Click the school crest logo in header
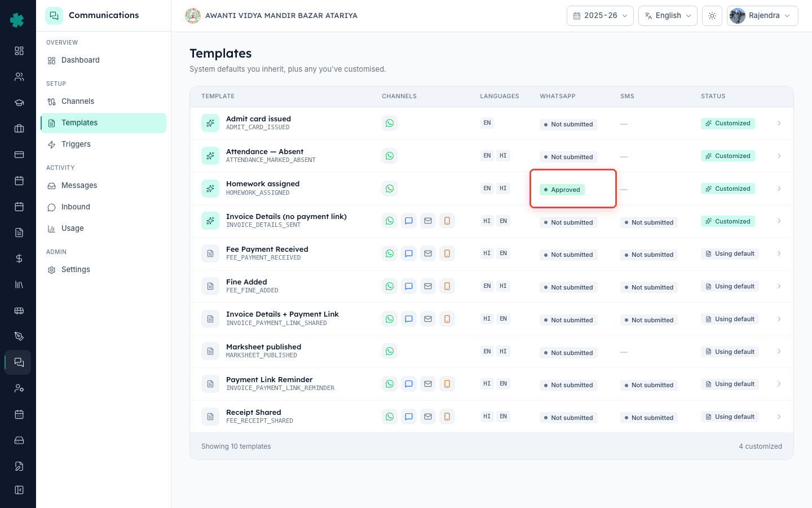 click(193, 16)
